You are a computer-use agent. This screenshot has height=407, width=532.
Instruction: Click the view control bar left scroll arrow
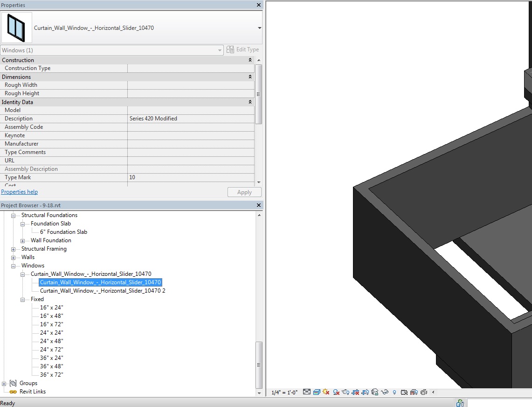click(x=433, y=392)
